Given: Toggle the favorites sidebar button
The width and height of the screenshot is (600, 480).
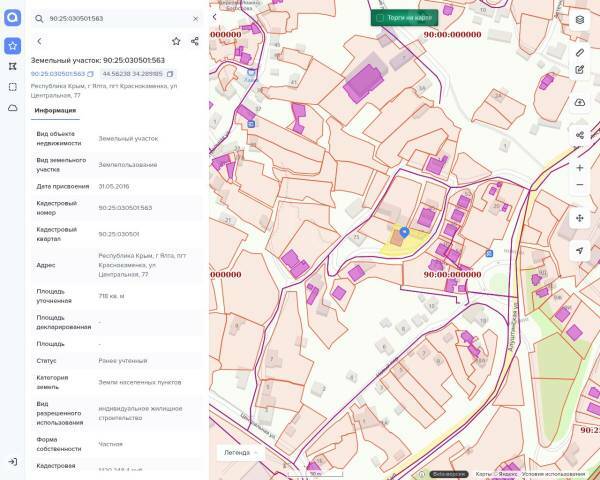Looking at the screenshot, I should coord(13,46).
